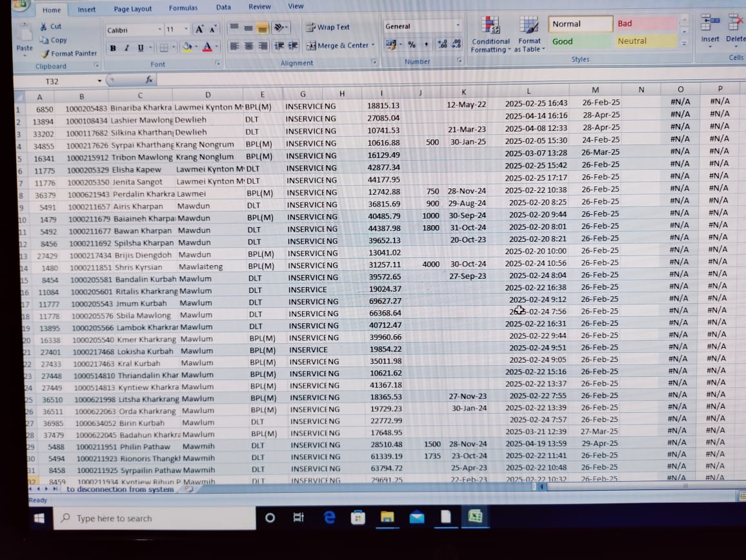This screenshot has height=560, width=746.
Task: Click the red Font Color swatch button
Action: [x=207, y=47]
